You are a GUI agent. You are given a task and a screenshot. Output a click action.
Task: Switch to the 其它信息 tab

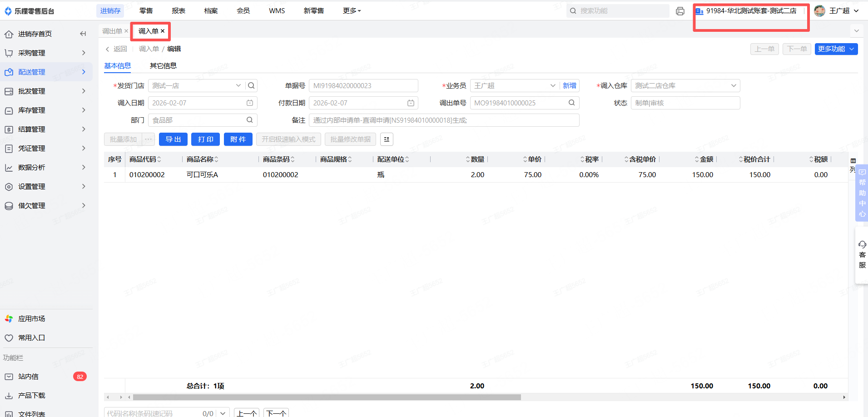coord(163,66)
